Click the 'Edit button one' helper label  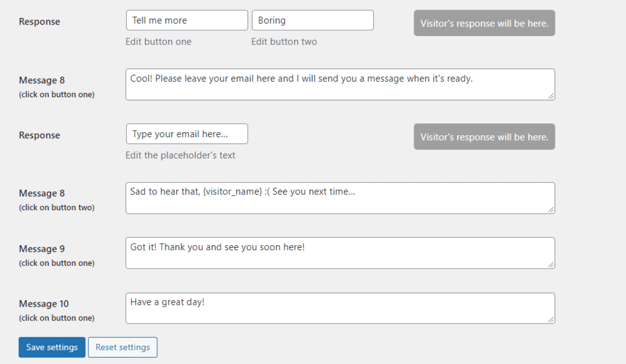tap(158, 42)
